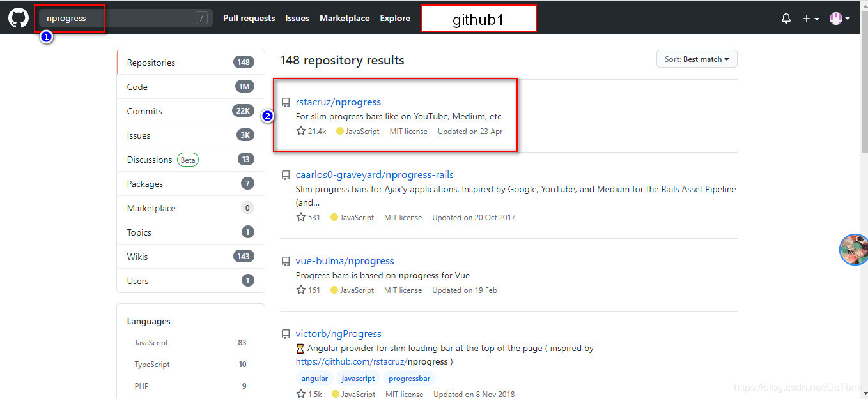This screenshot has height=399, width=868.
Task: Open the vue-bulma/nprogress repository
Action: (345, 261)
